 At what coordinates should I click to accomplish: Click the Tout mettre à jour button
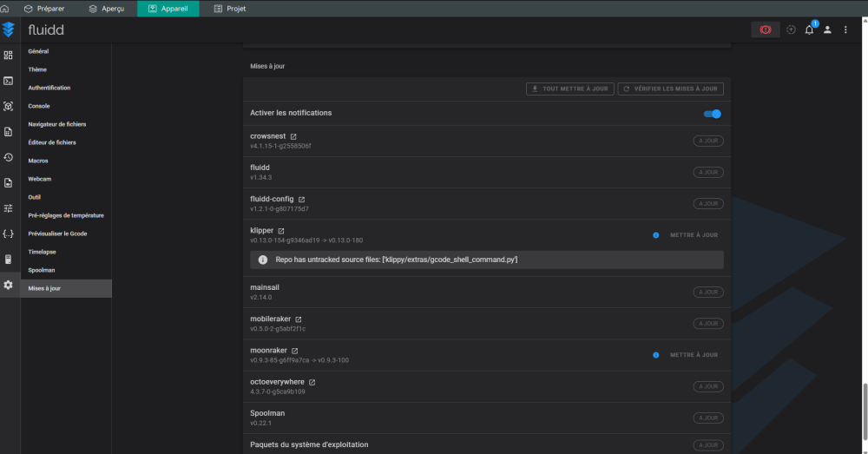[x=569, y=89]
